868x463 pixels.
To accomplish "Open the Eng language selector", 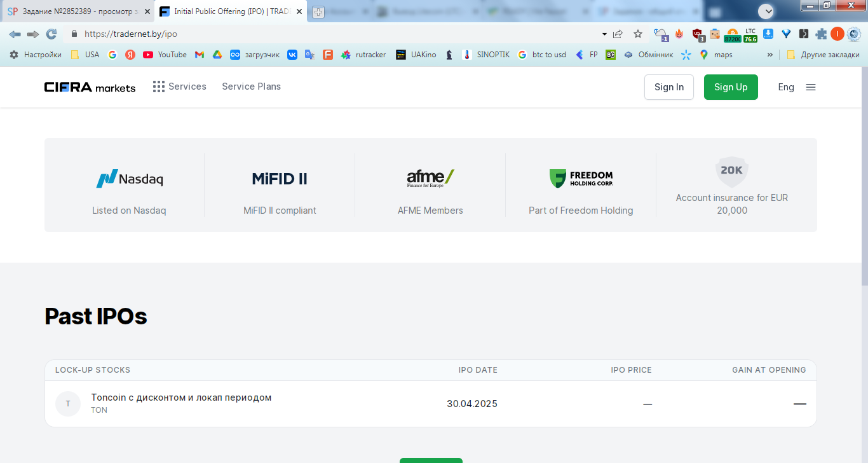I will pyautogui.click(x=786, y=87).
